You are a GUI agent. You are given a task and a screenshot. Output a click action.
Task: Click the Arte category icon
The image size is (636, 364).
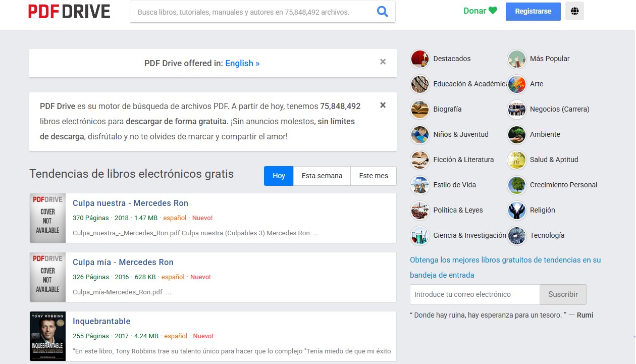[x=517, y=84]
